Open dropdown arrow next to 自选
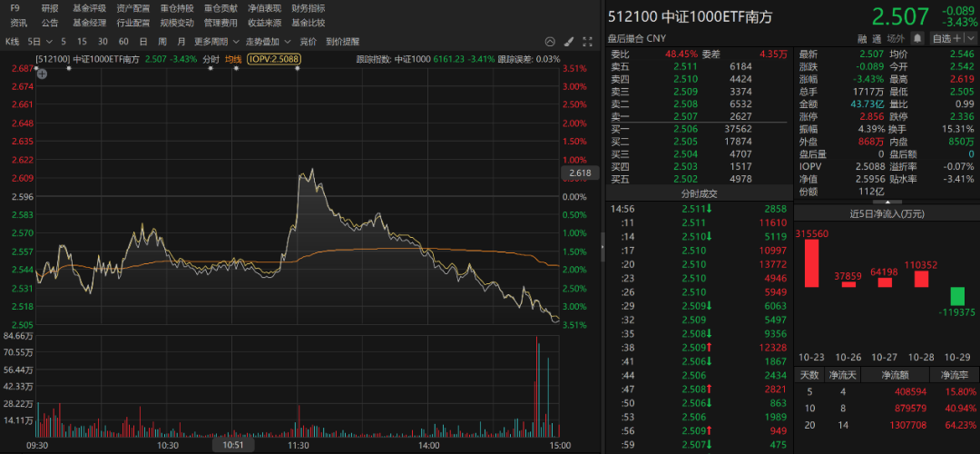 click(x=969, y=38)
